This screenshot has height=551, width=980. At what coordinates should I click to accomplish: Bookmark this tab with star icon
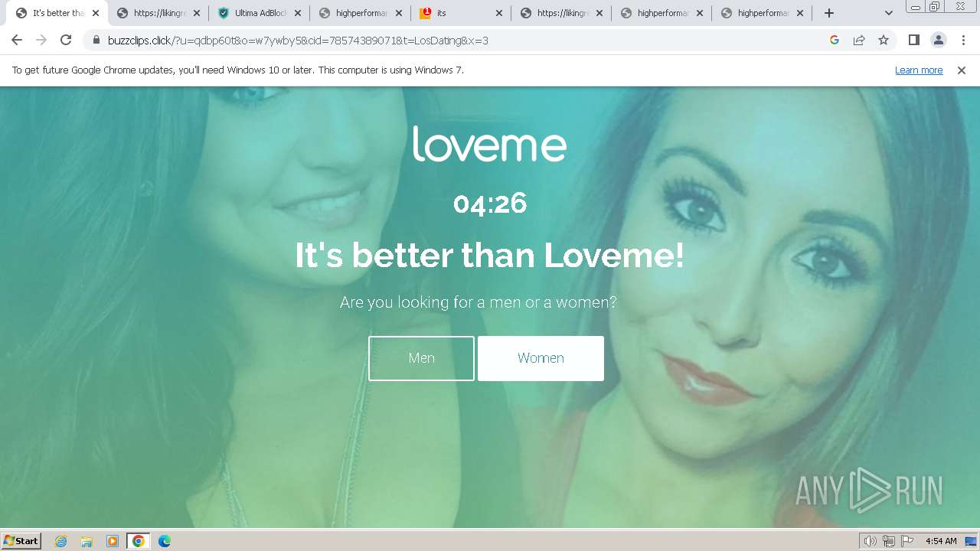pos(884,41)
